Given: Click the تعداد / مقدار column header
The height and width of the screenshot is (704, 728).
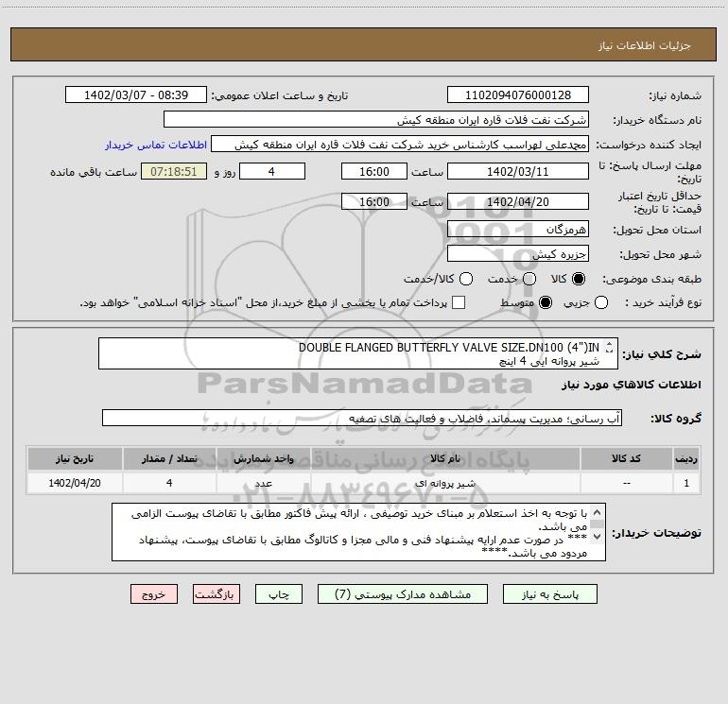Looking at the screenshot, I should [169, 458].
